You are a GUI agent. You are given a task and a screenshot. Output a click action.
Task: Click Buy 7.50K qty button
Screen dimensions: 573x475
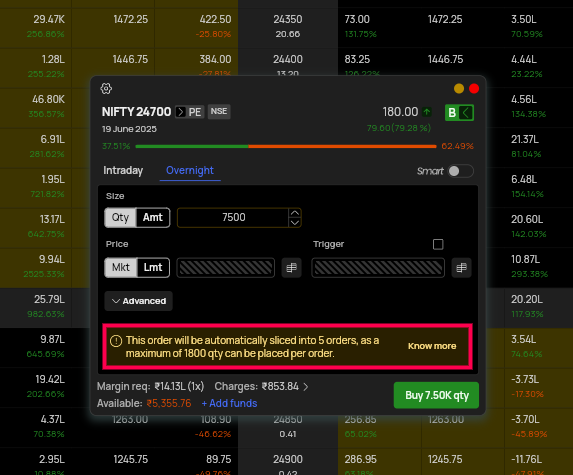click(x=436, y=395)
